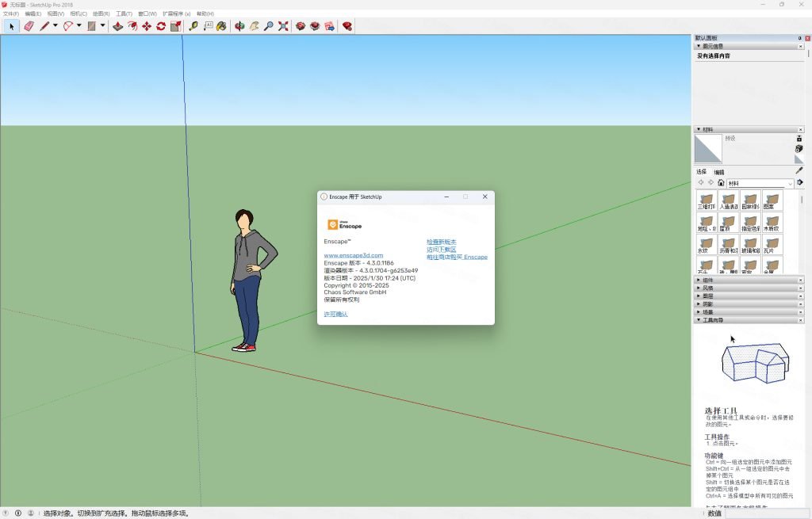This screenshot has height=519, width=812.
Task: Open the 屋顶 material folder thumbnail
Action: click(728, 223)
